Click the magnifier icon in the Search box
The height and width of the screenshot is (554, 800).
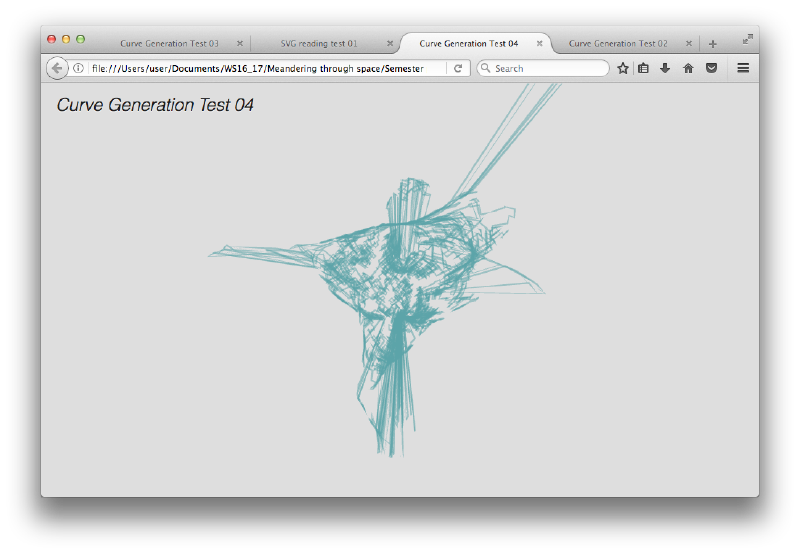click(486, 68)
